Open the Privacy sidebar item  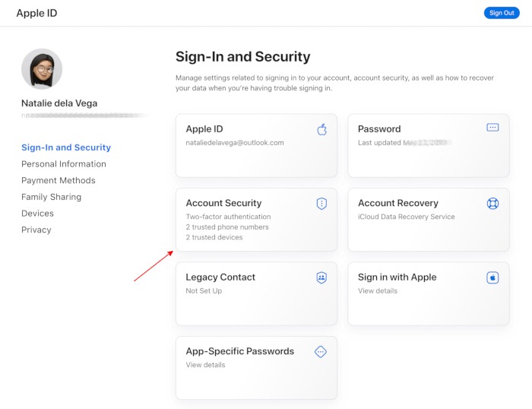36,230
